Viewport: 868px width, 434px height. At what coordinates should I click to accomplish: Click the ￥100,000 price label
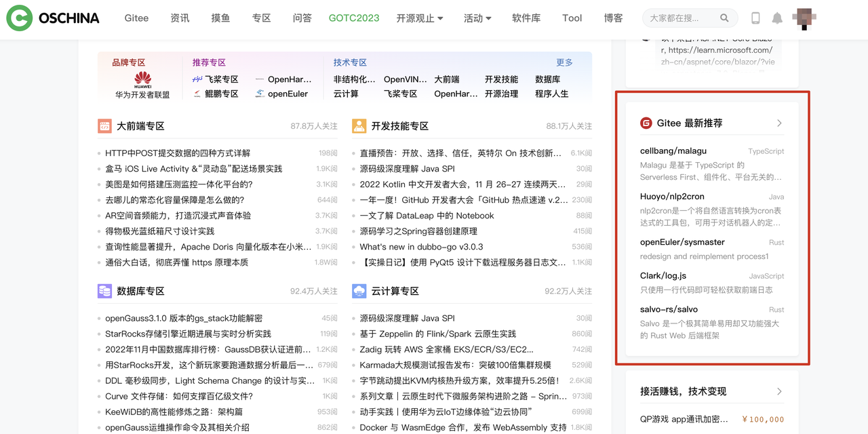tap(763, 419)
